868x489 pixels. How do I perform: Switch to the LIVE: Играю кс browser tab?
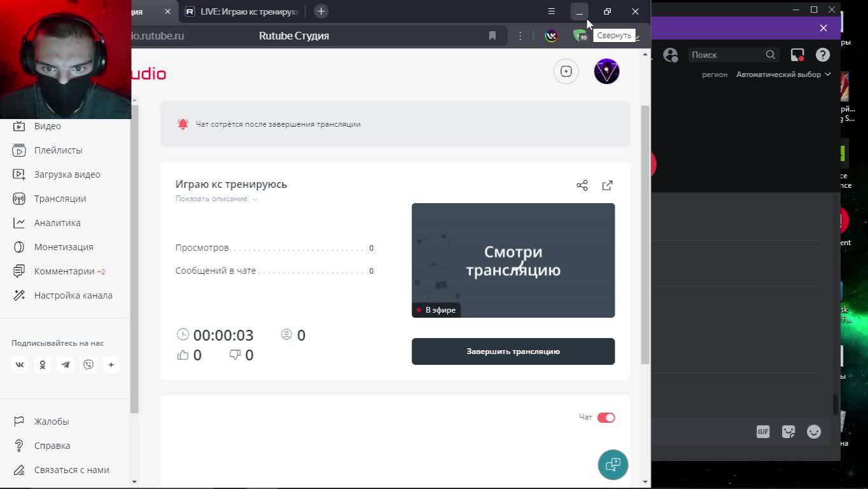(x=242, y=11)
